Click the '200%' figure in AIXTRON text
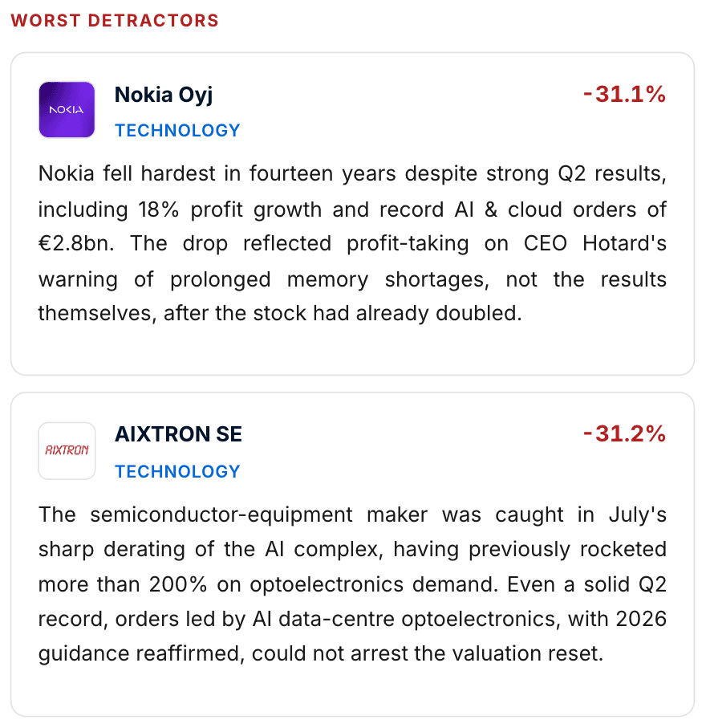The height and width of the screenshot is (728, 706). 178,584
